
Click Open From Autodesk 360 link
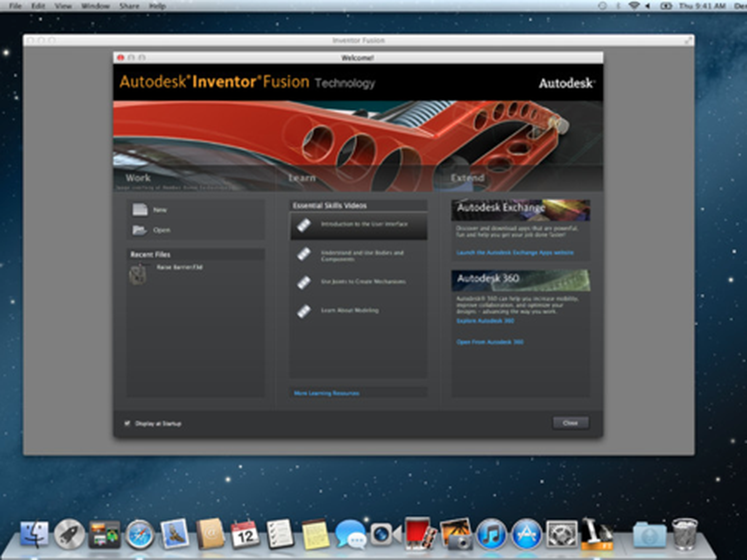[489, 342]
